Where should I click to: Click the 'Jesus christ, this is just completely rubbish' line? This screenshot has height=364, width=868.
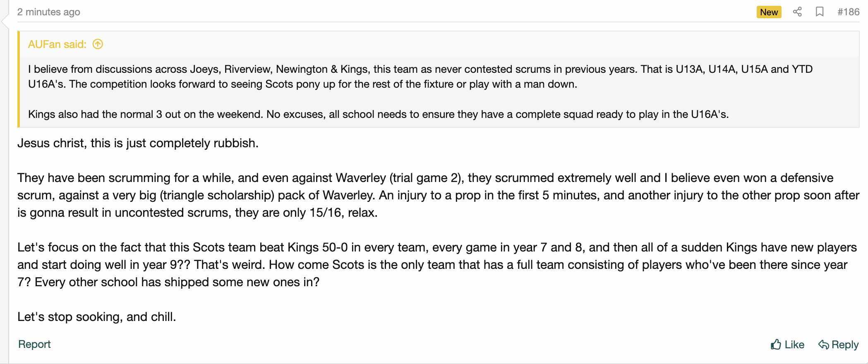pos(138,143)
